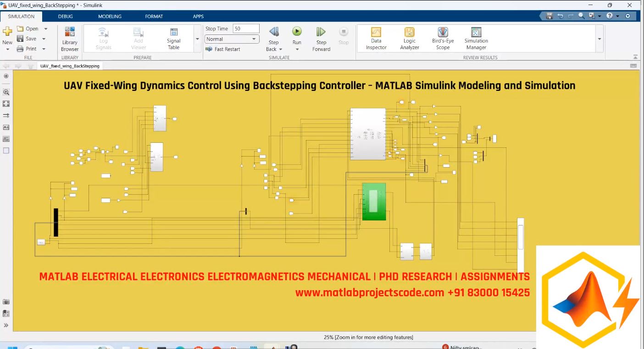Viewport: 644px width, 349px height.
Task: Click the Print button in the File section
Action: pyautogui.click(x=30, y=49)
